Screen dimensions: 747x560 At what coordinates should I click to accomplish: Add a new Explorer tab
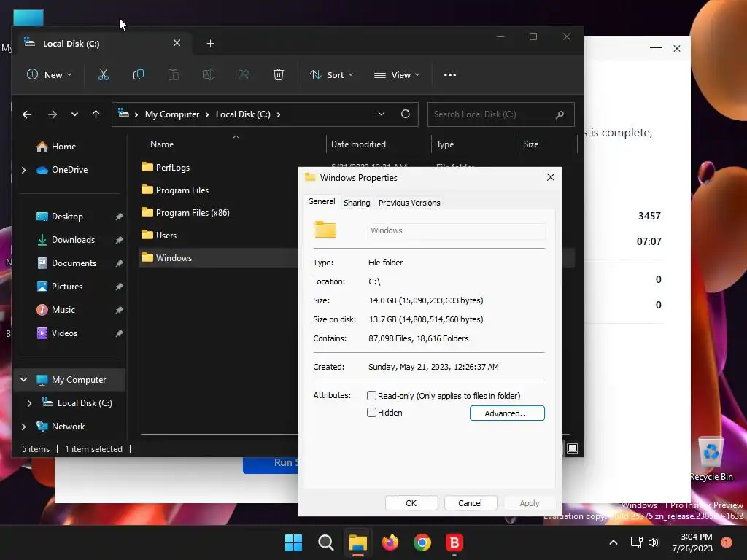[x=210, y=44]
